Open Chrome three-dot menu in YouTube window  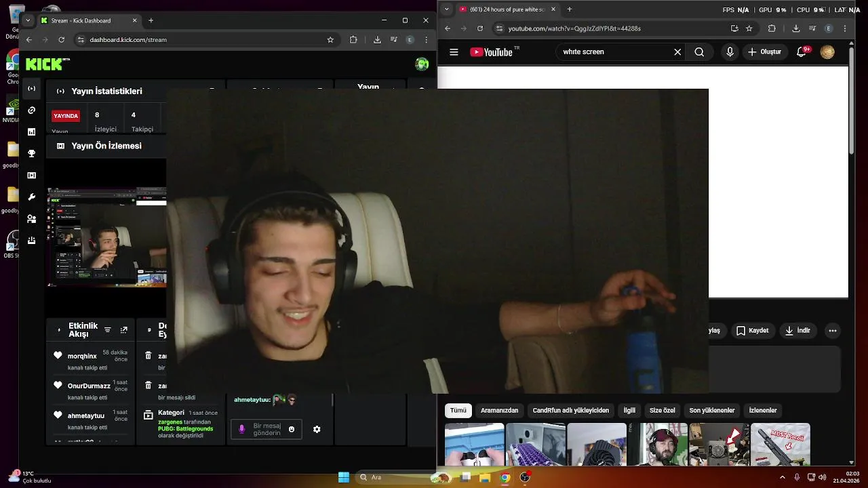(x=845, y=28)
